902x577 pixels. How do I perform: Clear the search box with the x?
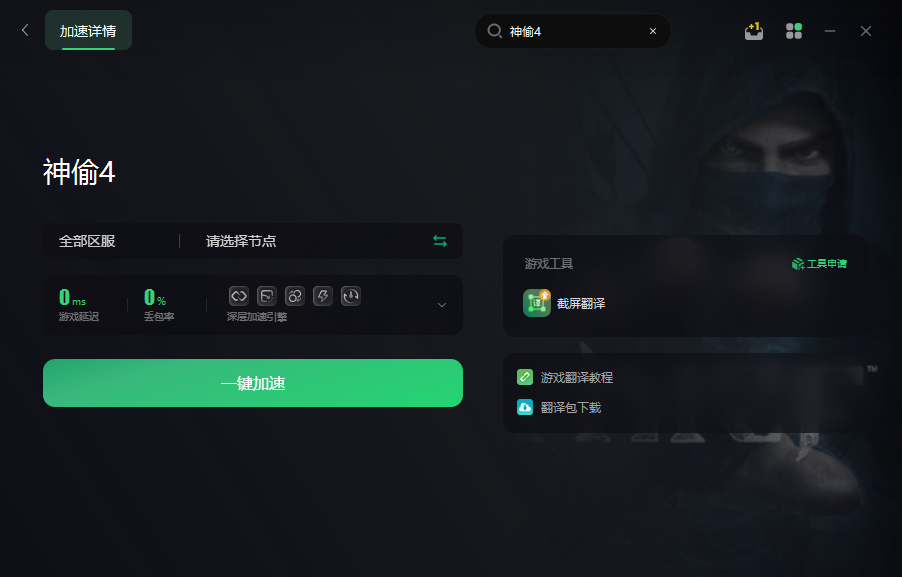653,31
